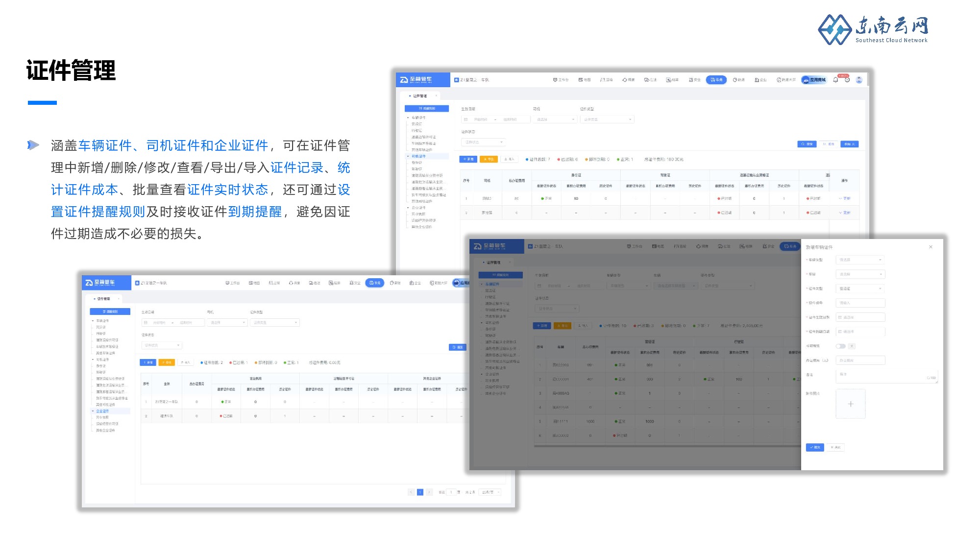
Task: Close the 新增车辆证件 dialog with X
Action: [931, 247]
